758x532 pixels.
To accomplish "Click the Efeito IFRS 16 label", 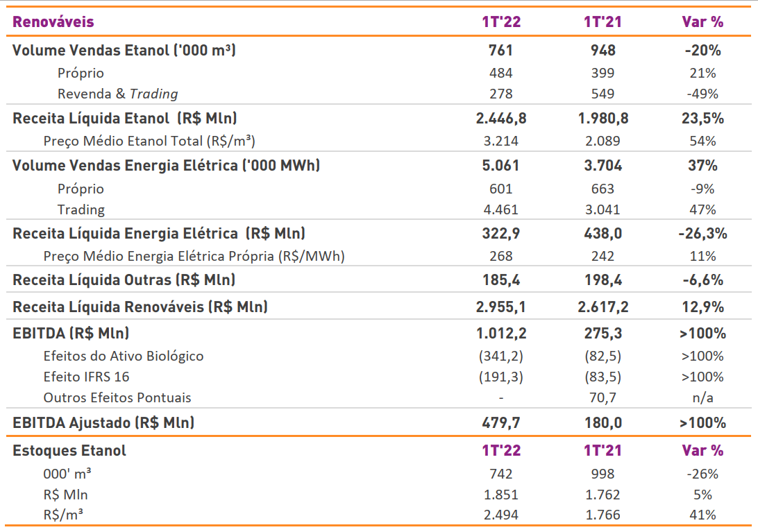I will (x=86, y=377).
